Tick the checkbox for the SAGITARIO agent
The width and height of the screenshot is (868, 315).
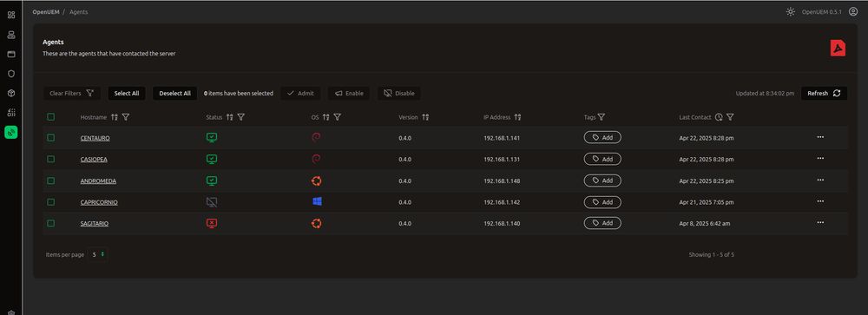[x=51, y=223]
